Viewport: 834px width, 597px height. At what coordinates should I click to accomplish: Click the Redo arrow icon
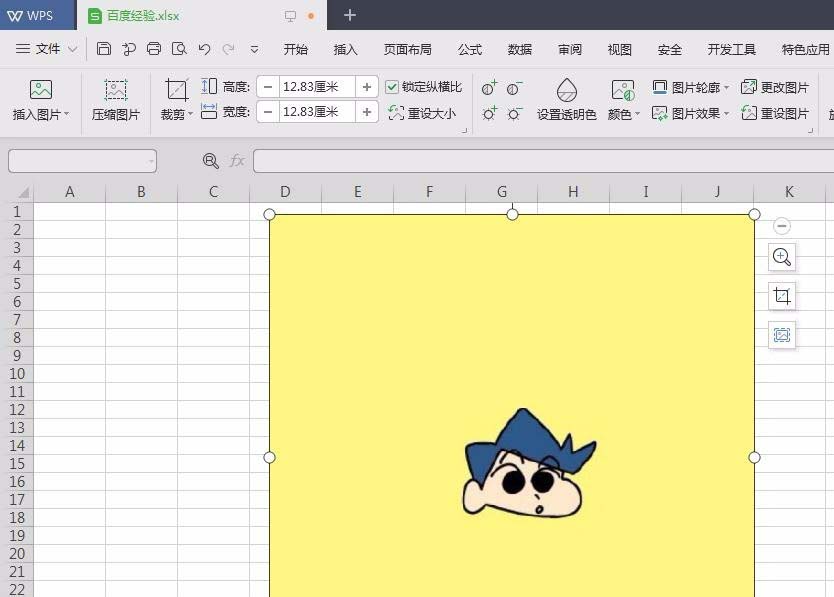coord(229,49)
